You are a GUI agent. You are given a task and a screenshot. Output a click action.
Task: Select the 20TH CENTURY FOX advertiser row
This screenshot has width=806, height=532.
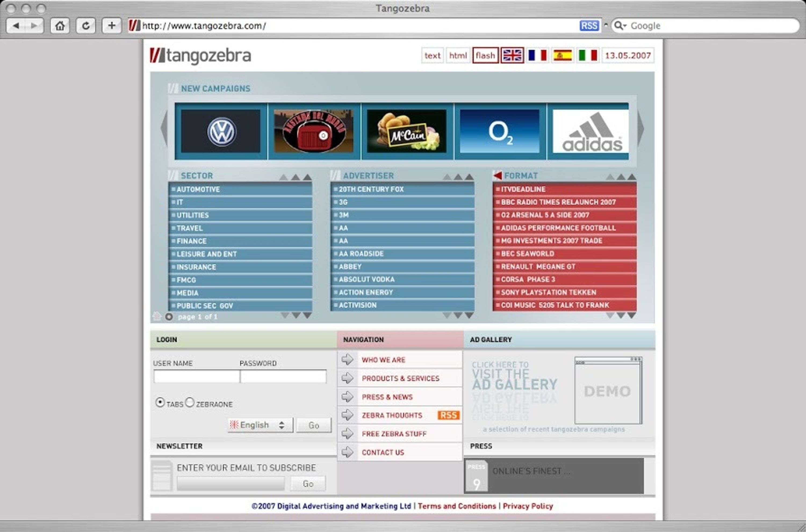tap(403, 189)
